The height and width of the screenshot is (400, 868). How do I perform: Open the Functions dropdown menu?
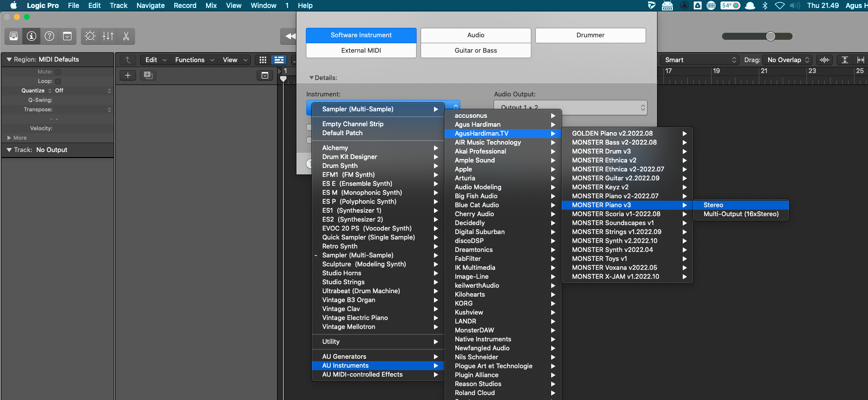195,60
